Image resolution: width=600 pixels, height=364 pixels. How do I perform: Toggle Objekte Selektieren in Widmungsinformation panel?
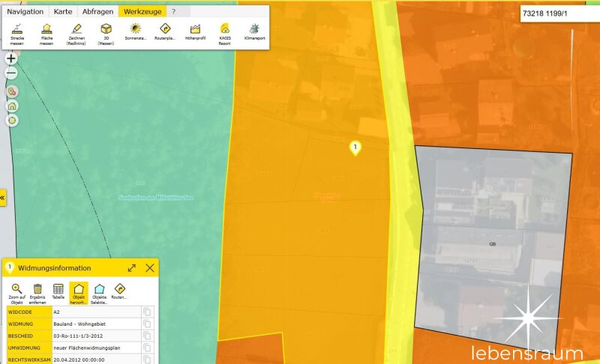(x=99, y=292)
